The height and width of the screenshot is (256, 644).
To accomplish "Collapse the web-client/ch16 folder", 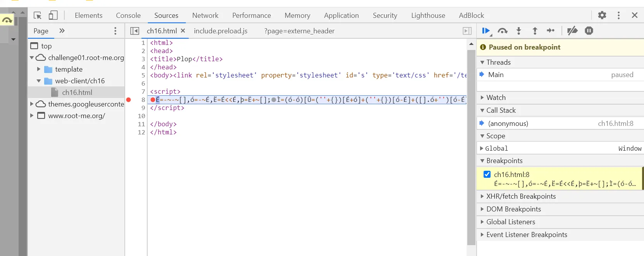I will 39,81.
